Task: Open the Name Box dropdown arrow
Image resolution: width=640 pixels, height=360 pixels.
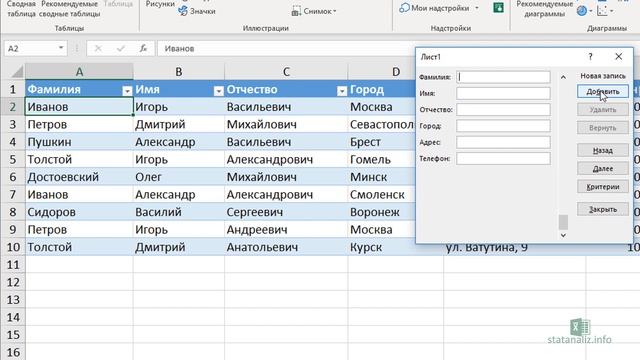Action: click(61, 48)
